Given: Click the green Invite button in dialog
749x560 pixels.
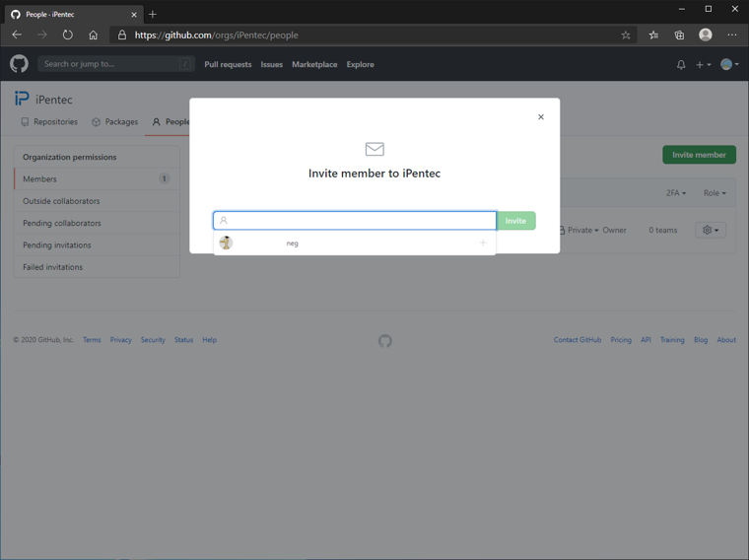Looking at the screenshot, I should [515, 221].
